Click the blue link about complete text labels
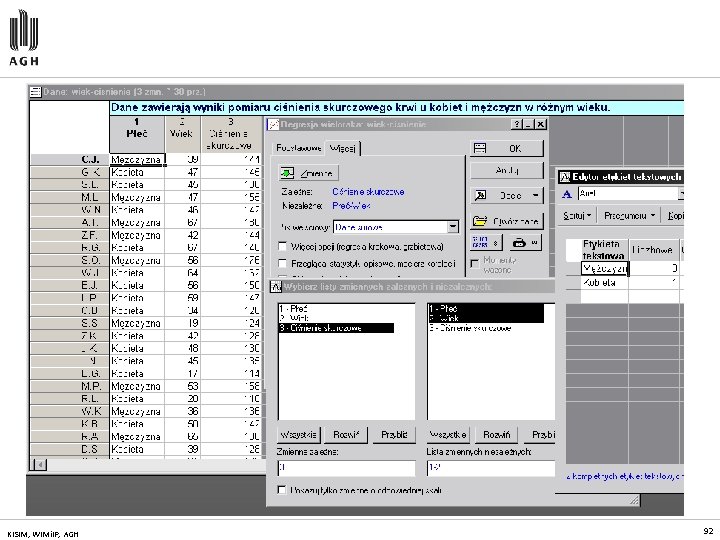The image size is (720, 540). coord(625,477)
